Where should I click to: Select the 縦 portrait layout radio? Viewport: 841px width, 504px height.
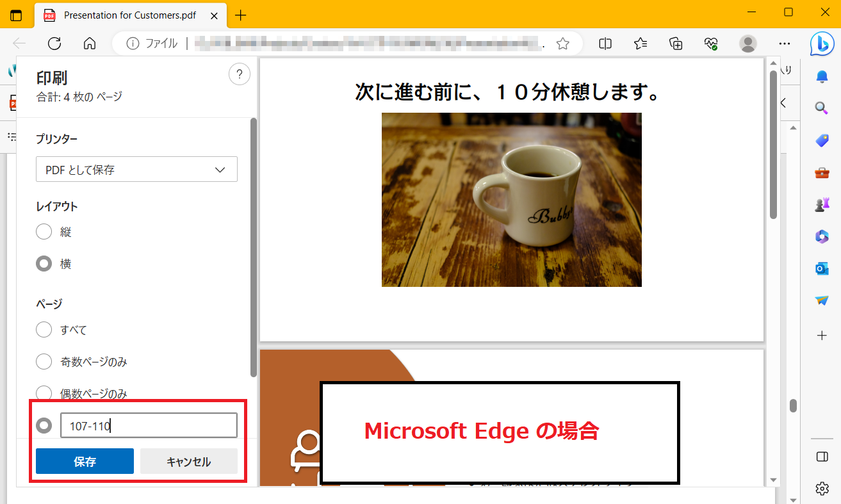click(x=44, y=231)
